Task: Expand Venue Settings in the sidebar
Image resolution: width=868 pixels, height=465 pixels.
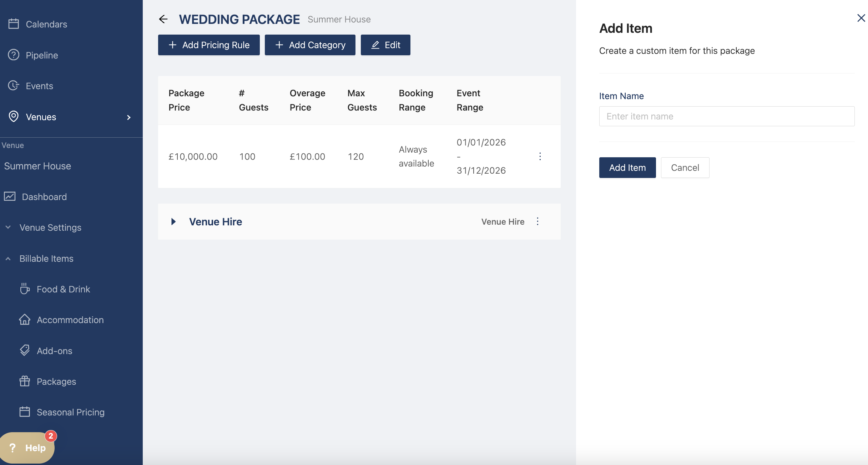Action: (50, 228)
